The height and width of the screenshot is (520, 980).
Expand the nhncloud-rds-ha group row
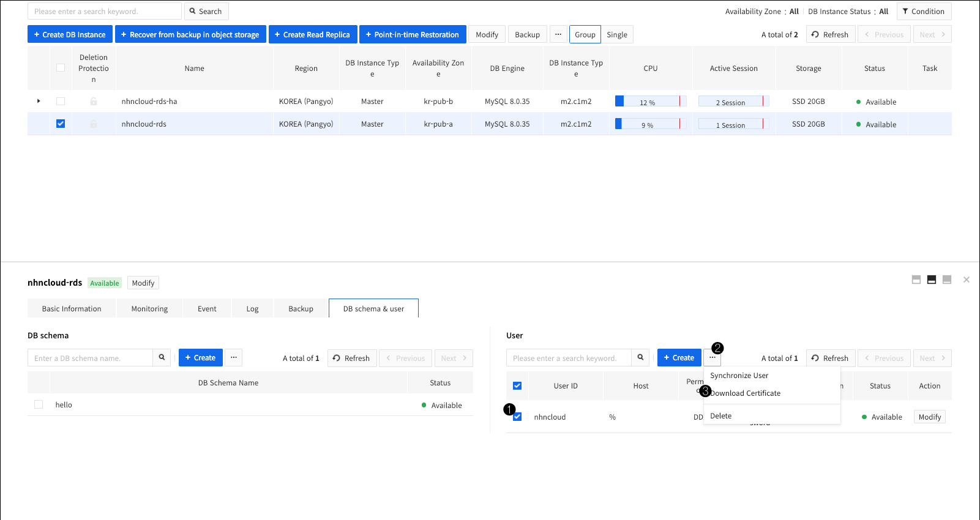[39, 101]
